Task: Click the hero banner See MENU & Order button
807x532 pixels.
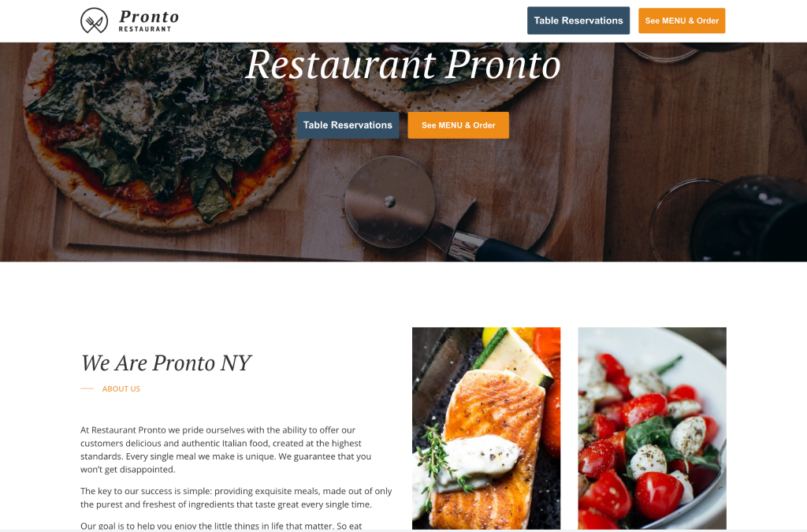Action: pos(458,125)
